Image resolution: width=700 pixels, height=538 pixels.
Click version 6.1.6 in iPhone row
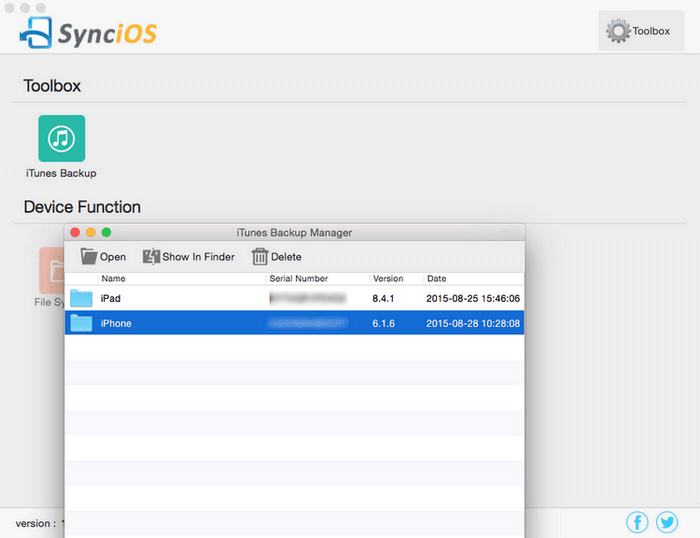(383, 323)
